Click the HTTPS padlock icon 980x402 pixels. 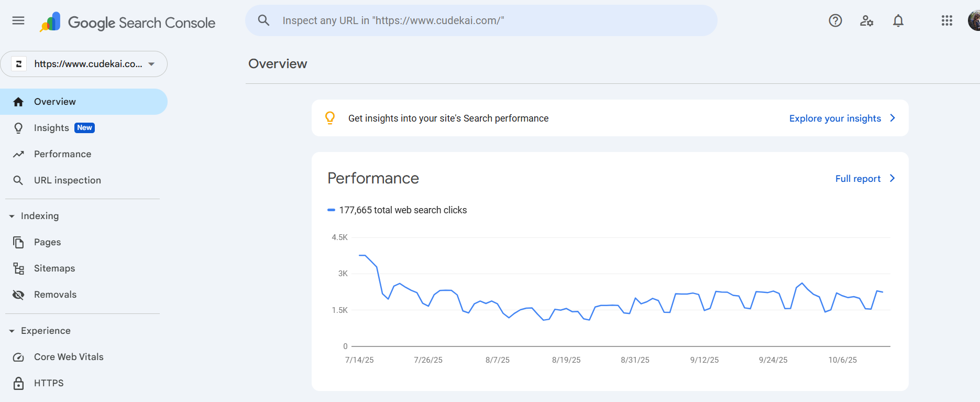tap(18, 383)
